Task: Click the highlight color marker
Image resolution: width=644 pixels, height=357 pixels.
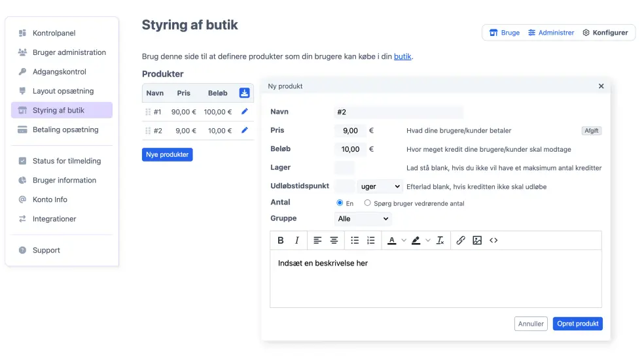Action: 416,241
